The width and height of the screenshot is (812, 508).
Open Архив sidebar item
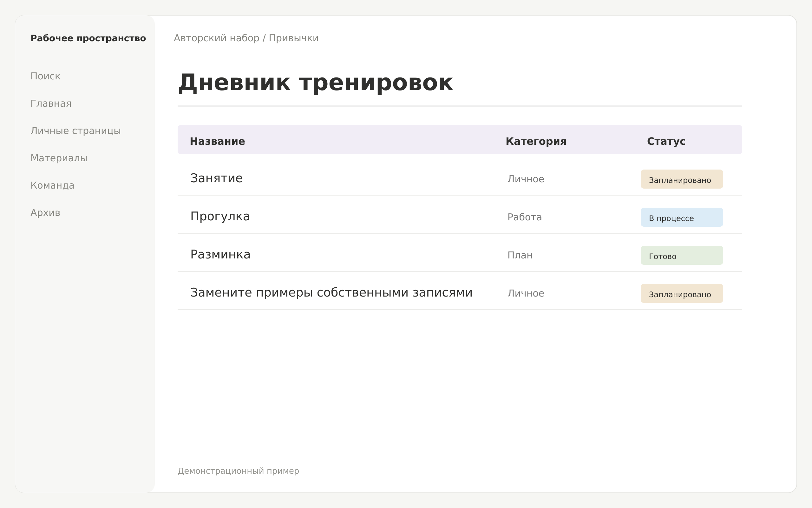tap(45, 213)
